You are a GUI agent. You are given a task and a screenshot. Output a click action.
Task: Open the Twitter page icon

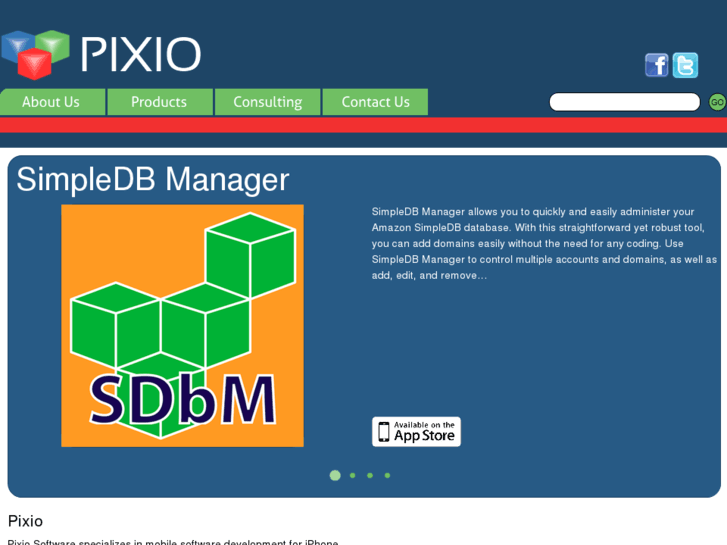coord(685,65)
